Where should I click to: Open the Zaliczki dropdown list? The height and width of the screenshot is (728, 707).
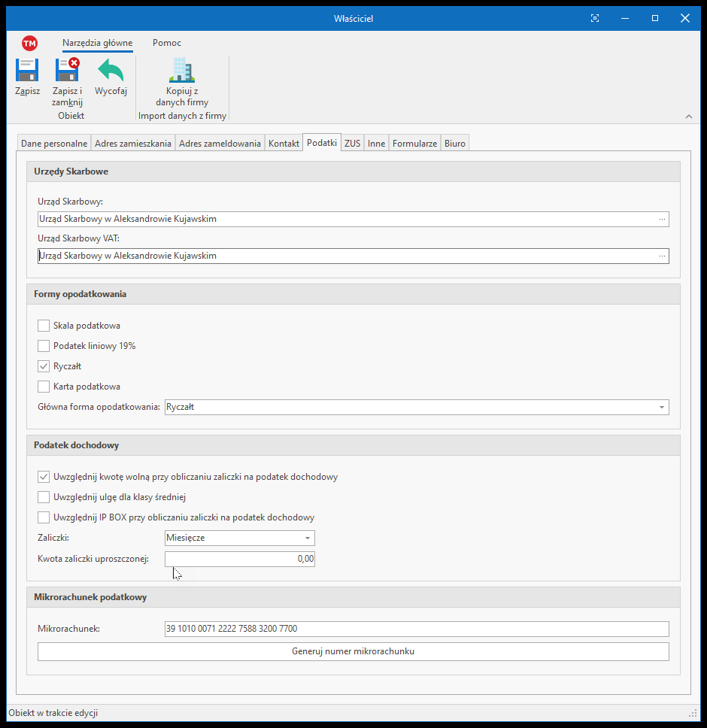[x=307, y=538]
